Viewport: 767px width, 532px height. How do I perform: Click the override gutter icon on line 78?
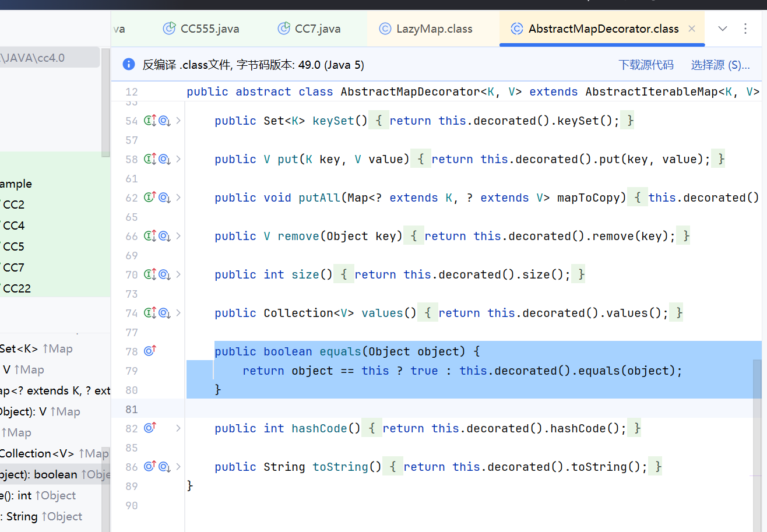point(150,351)
